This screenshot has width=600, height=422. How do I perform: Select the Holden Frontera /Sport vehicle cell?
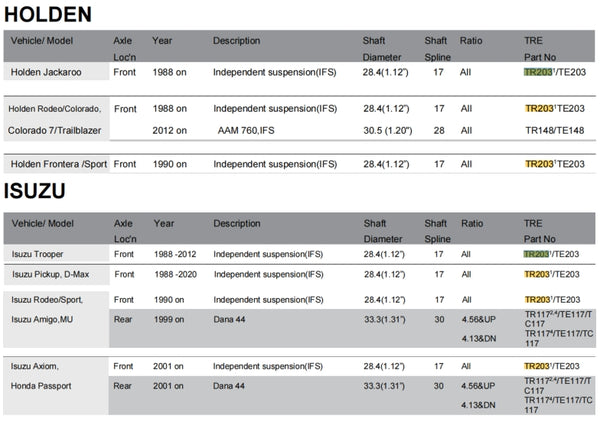click(58, 163)
